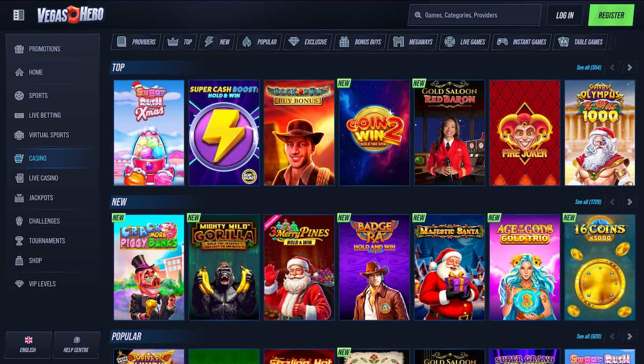Open Promotions gift icon in sidebar
The height and width of the screenshot is (364, 644).
19,49
